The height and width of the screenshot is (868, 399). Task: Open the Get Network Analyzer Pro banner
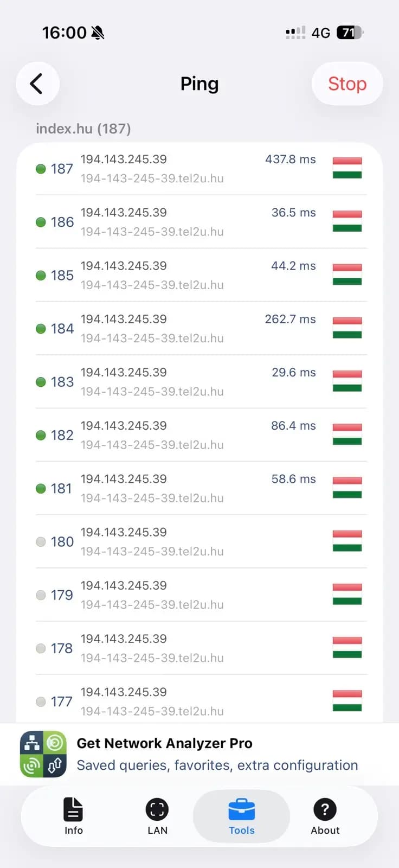200,753
